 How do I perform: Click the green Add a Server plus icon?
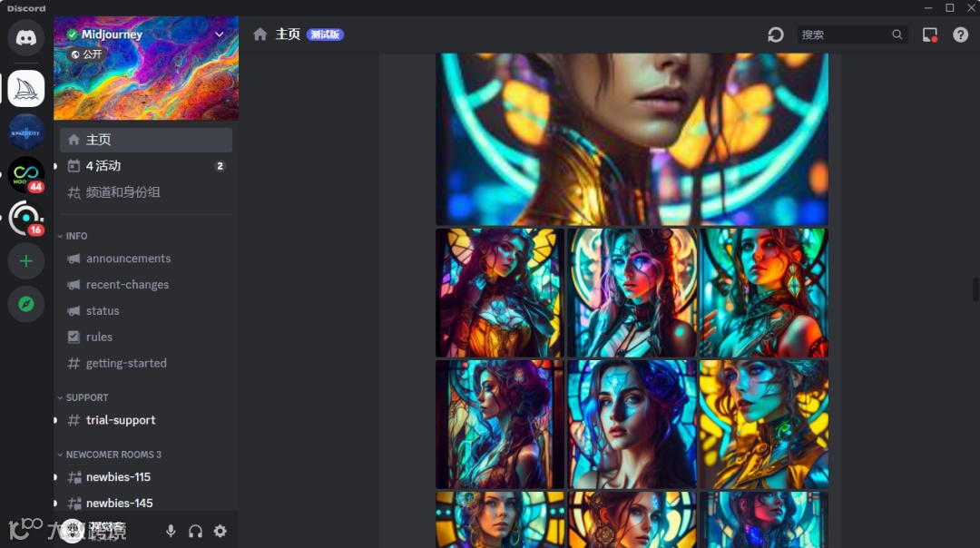tap(25, 260)
